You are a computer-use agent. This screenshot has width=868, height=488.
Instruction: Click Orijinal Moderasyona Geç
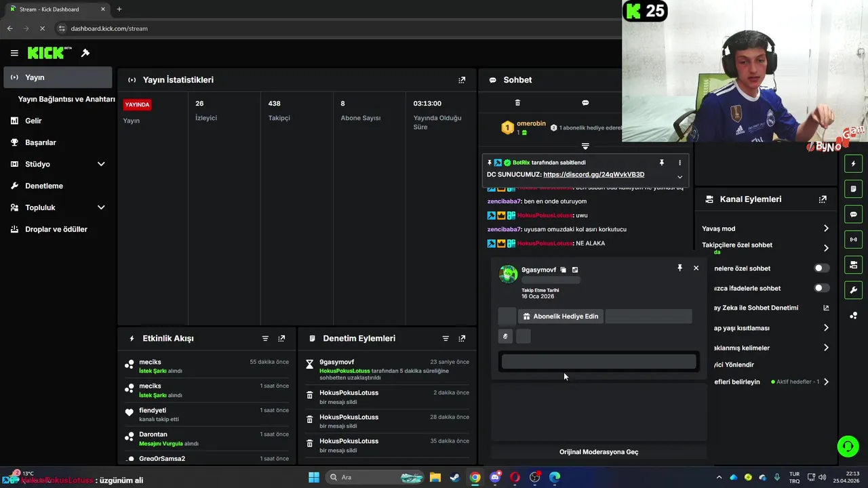pos(599,451)
